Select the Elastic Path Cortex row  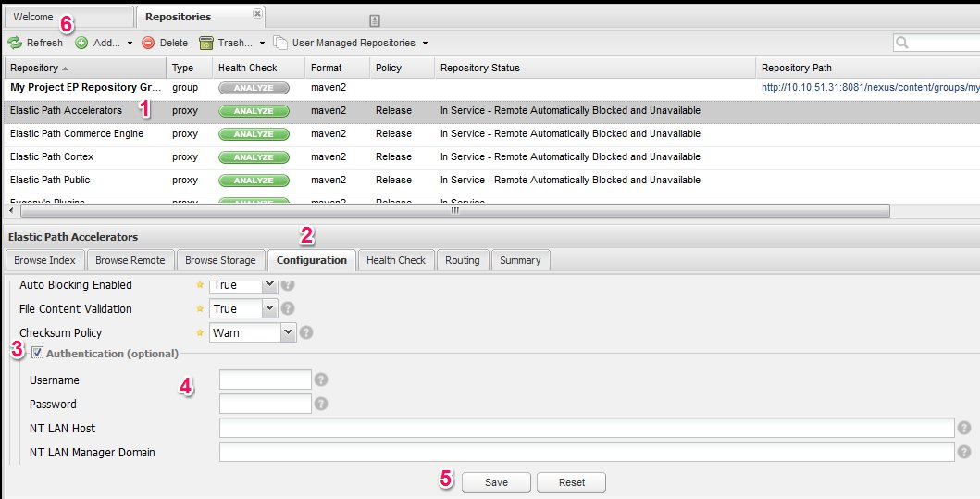[490, 157]
